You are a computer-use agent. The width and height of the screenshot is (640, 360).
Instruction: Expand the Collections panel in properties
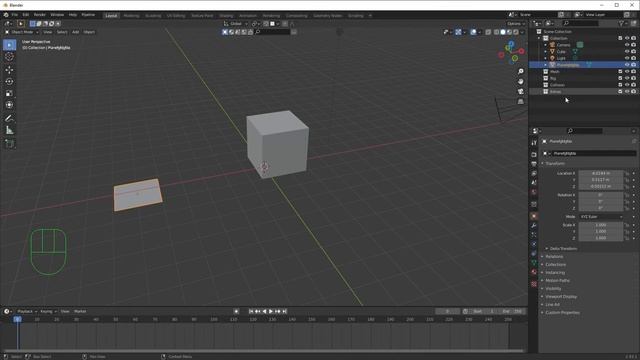click(556, 264)
